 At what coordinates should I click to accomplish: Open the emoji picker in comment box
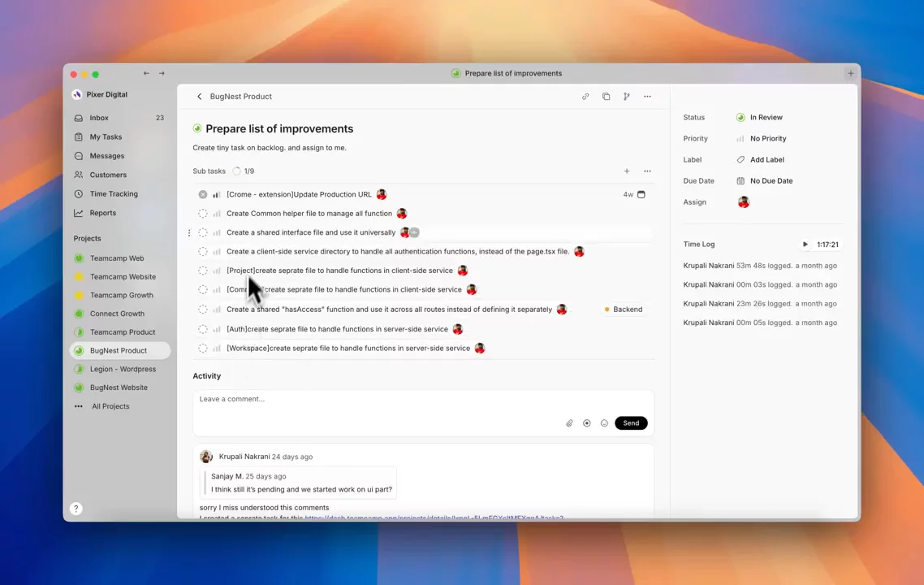point(604,422)
